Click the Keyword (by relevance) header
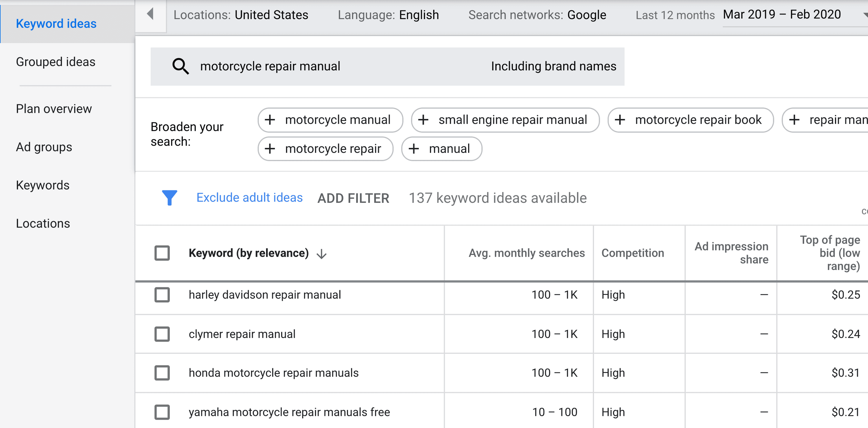This screenshot has height=428, width=868. 249,253
